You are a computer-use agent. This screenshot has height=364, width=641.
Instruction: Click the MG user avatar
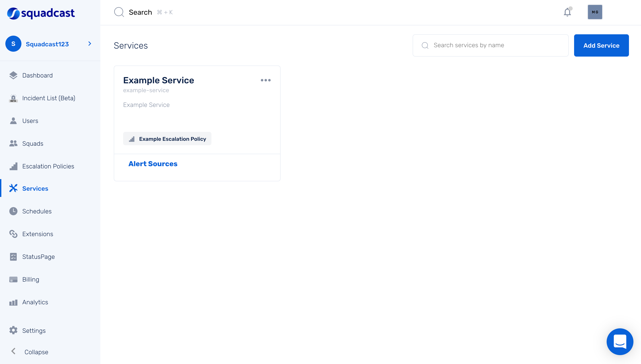tap(595, 12)
